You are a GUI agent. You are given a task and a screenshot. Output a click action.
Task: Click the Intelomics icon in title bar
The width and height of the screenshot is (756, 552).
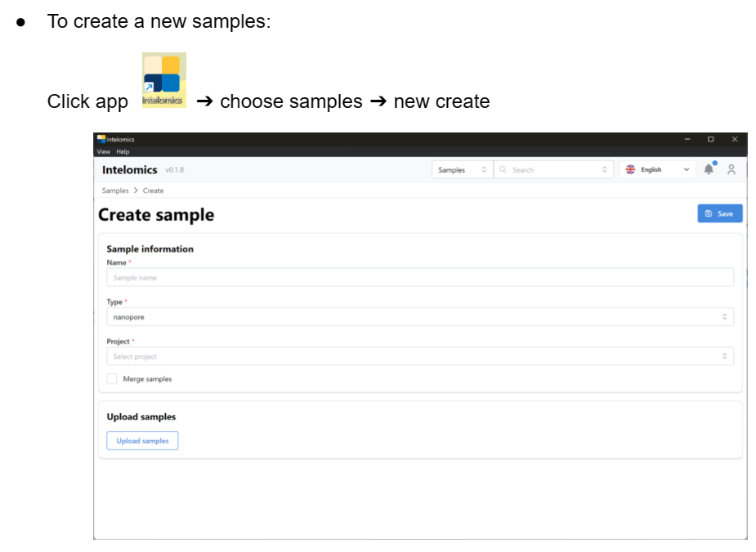[101, 140]
